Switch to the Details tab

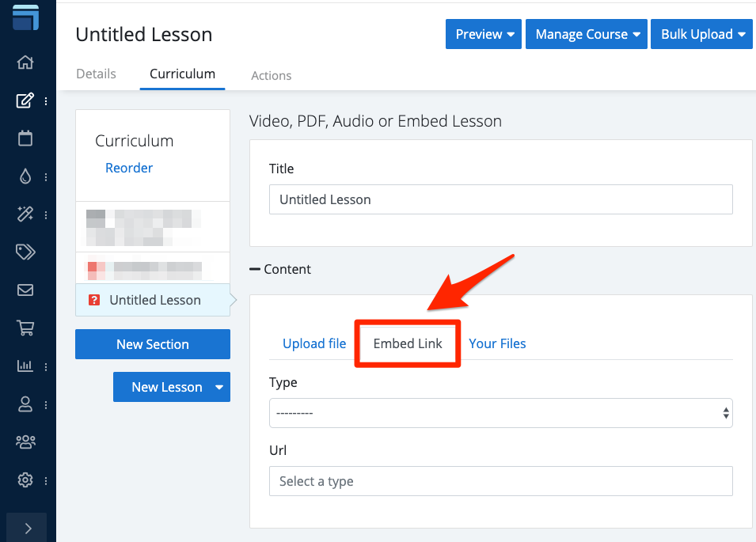pos(96,74)
